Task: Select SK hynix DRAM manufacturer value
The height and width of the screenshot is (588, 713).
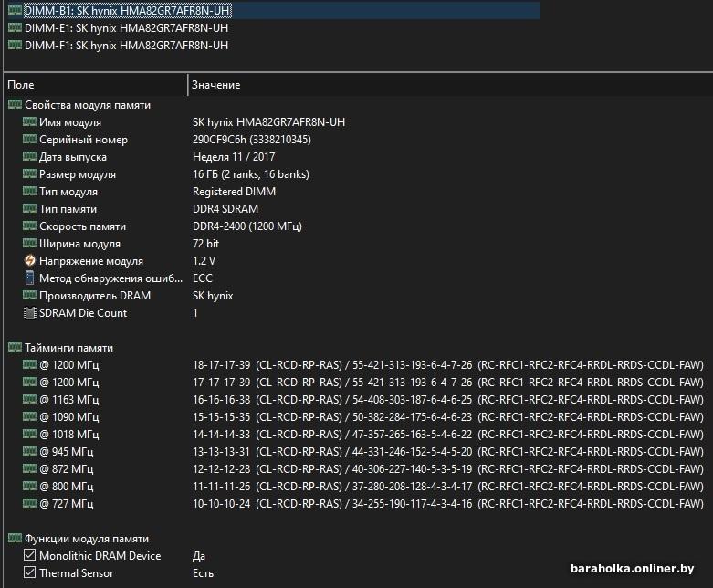Action: point(213,296)
